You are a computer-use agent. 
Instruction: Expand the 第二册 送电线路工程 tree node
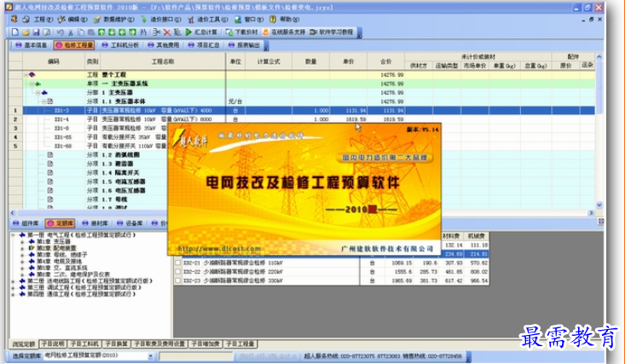(x=13, y=281)
